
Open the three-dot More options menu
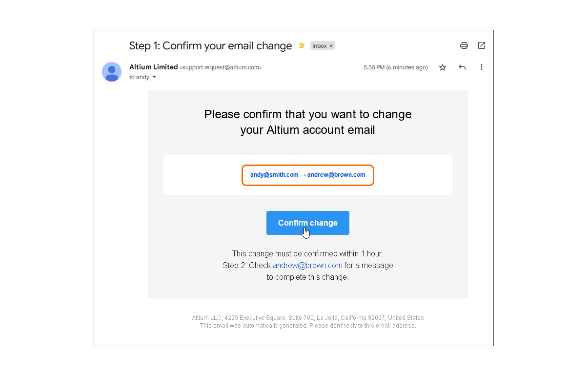(482, 67)
